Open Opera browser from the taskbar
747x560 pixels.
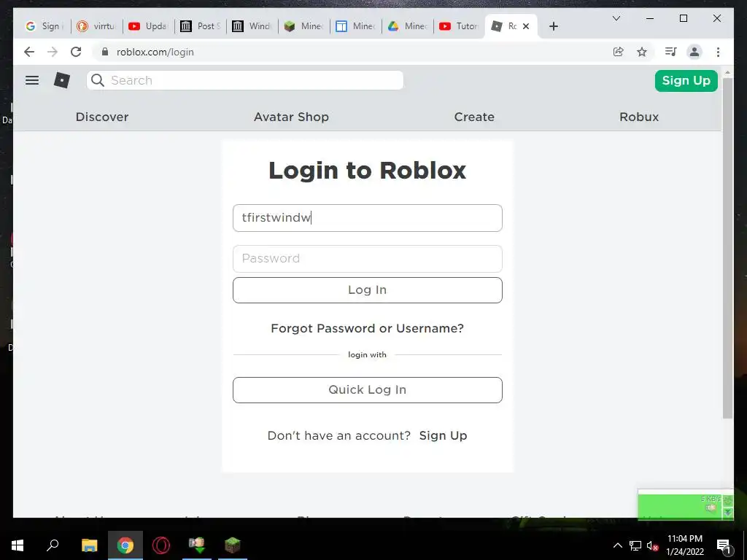[161, 545]
